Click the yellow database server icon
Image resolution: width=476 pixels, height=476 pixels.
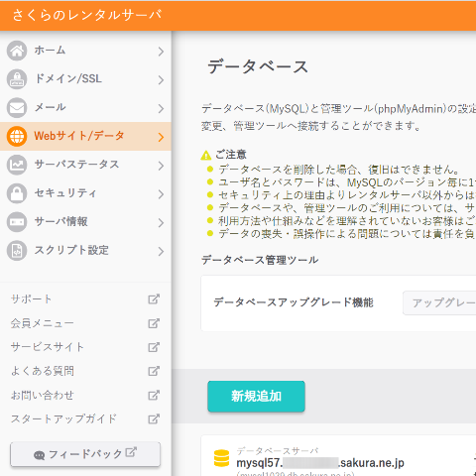[x=221, y=458]
